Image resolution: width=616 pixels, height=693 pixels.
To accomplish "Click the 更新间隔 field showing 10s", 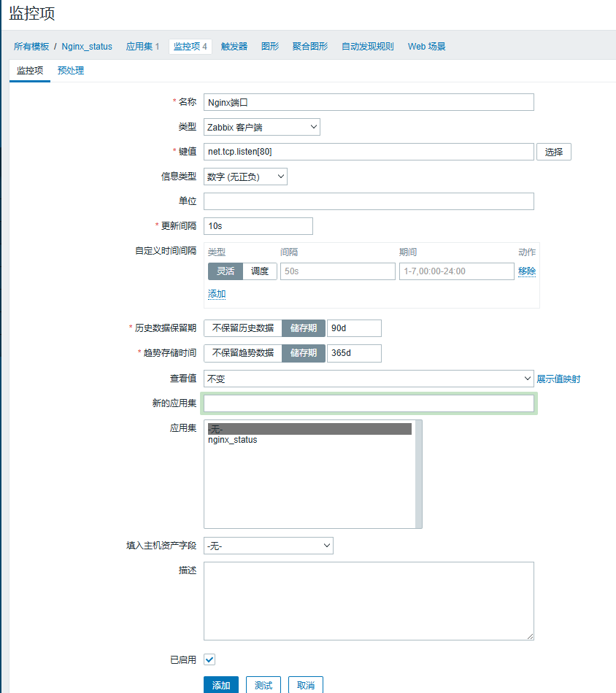I will pyautogui.click(x=258, y=226).
